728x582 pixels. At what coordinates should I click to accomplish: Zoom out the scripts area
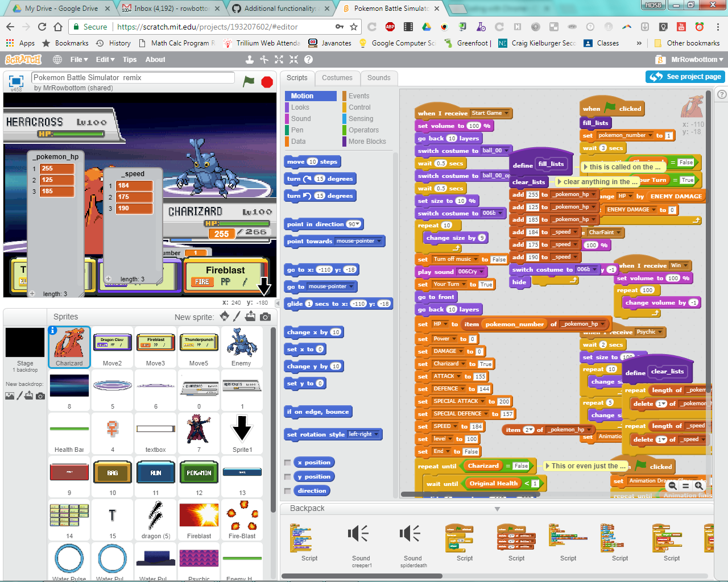pos(672,485)
